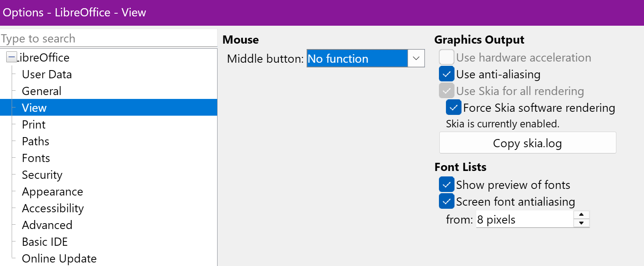This screenshot has height=266, width=644.
Task: Open Security settings
Action: pyautogui.click(x=42, y=174)
